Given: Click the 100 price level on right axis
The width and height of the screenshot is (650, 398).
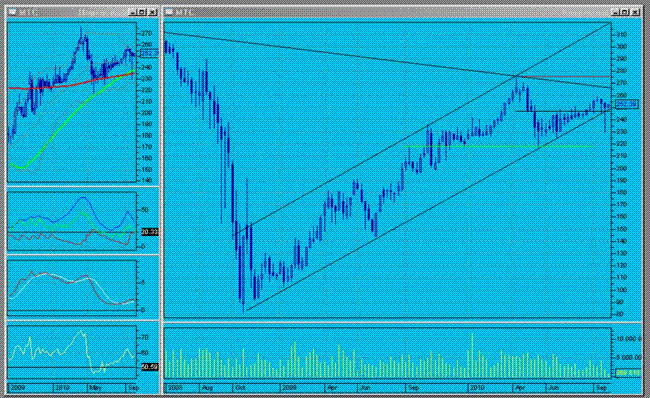Looking at the screenshot, I should tap(621, 290).
